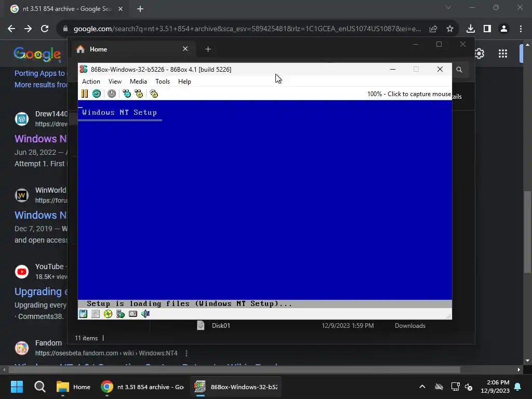Open a new Chrome tab
The height and width of the screenshot is (399, 532).
click(140, 9)
